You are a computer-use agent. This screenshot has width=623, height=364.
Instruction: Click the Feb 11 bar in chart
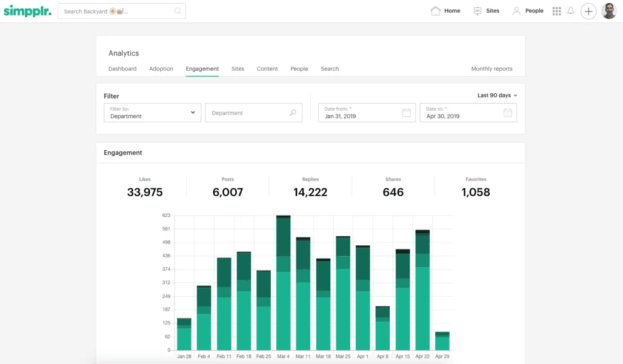[224, 303]
